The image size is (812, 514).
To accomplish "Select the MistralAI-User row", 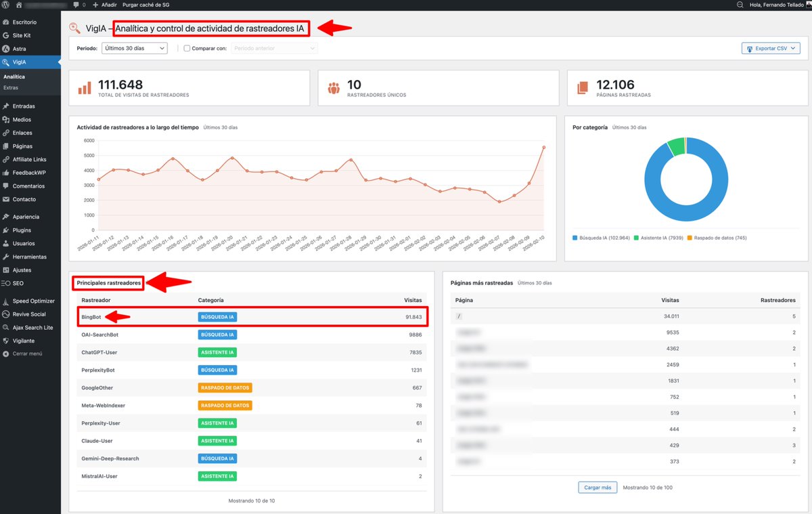I will [252, 476].
